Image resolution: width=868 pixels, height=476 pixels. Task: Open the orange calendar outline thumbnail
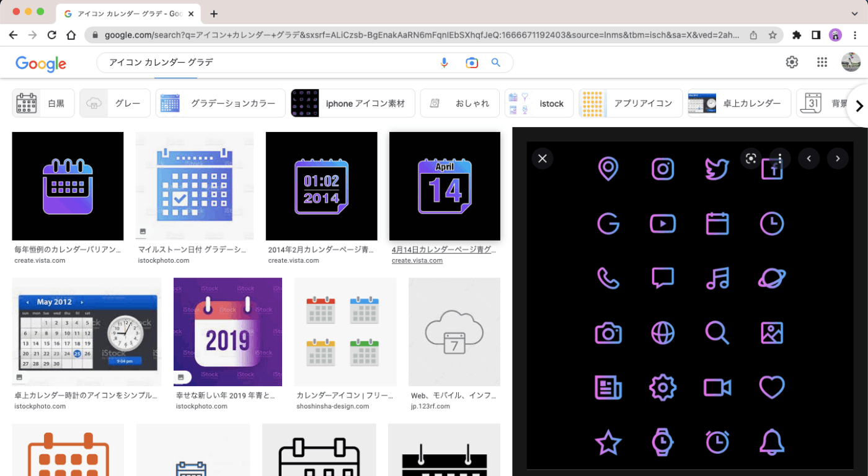coord(68,450)
